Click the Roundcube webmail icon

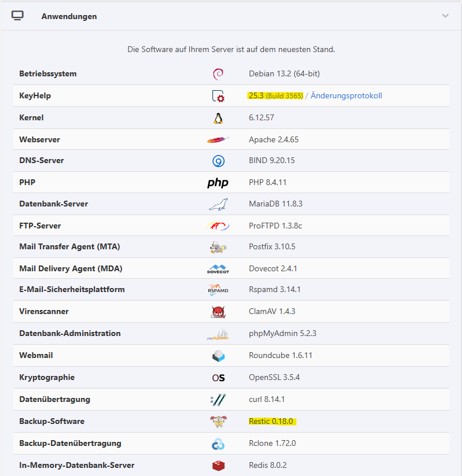(x=218, y=356)
